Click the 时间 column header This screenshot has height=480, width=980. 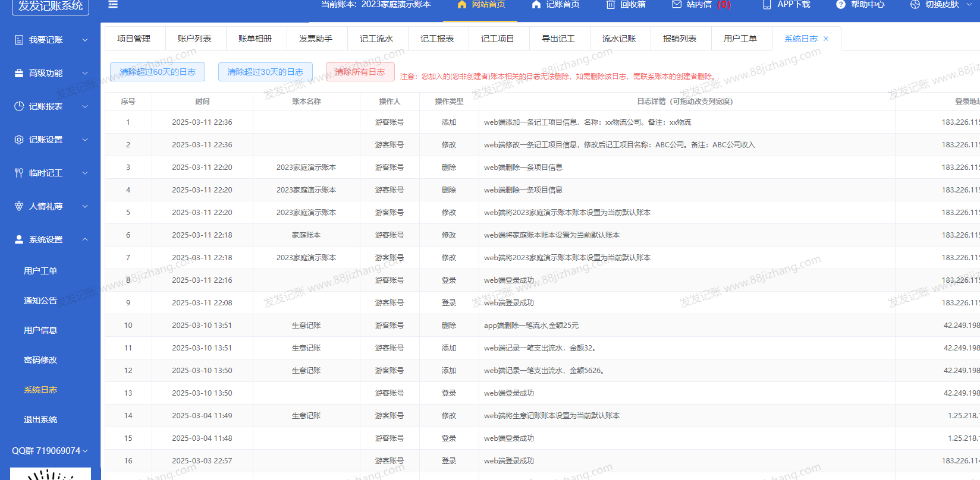[202, 102]
